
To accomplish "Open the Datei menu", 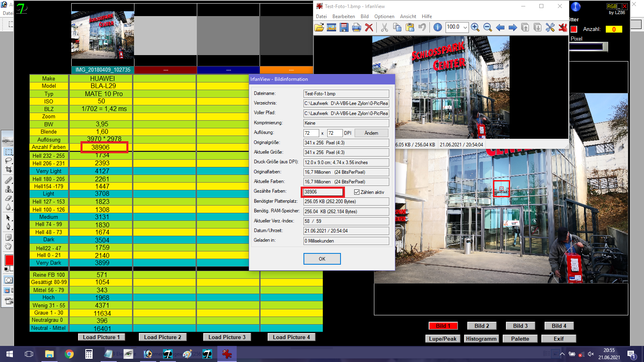I will pos(322,16).
